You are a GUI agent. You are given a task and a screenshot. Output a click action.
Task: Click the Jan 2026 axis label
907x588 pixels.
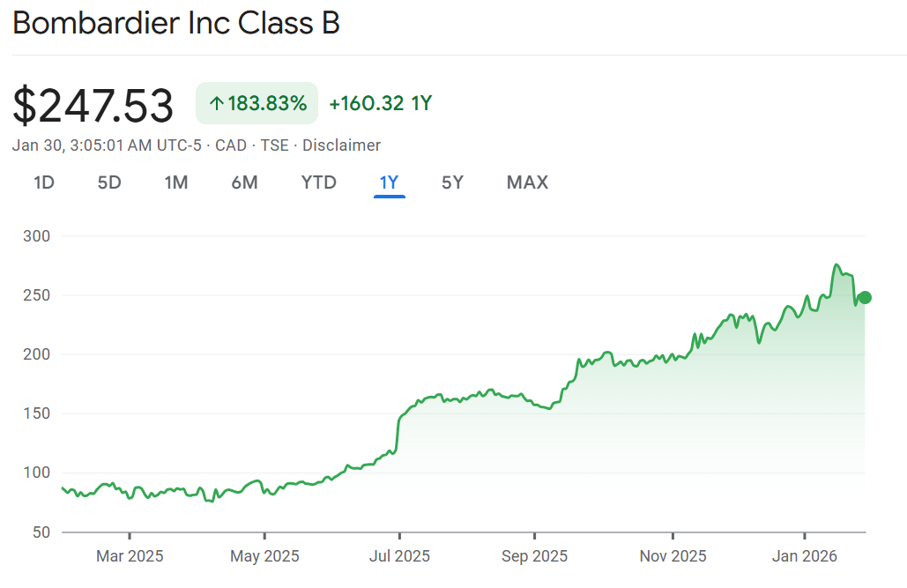click(806, 556)
